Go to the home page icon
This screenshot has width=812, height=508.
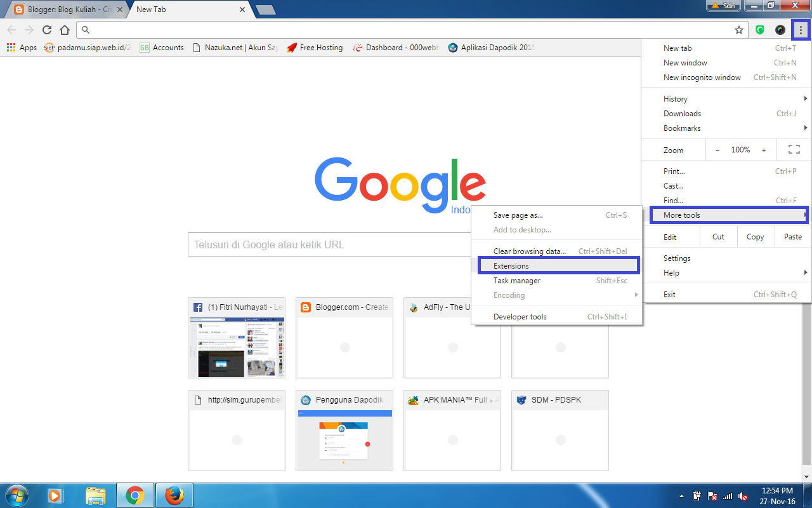[x=64, y=30]
